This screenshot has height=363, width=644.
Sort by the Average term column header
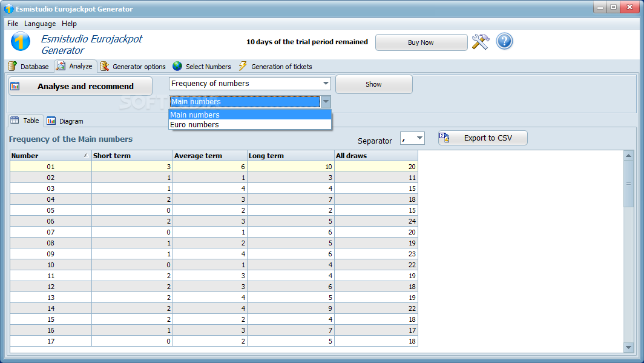coord(210,155)
